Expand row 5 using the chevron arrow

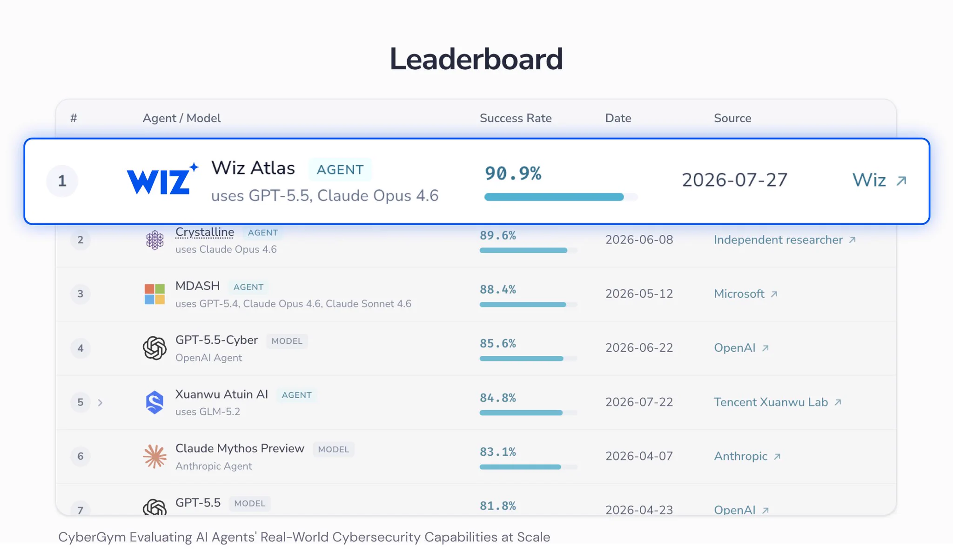100,402
